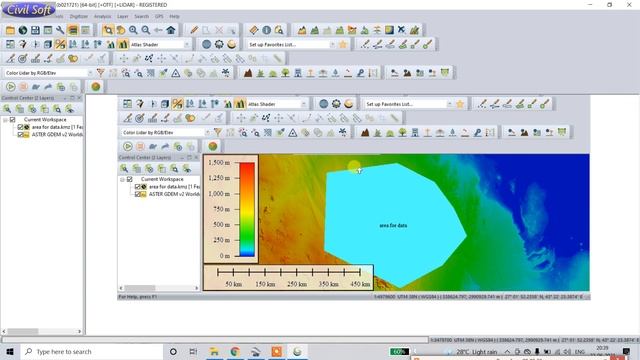This screenshot has height=360, width=640.
Task: Collapse Current Workspace tree in outer Control Center
Action: 5,120
